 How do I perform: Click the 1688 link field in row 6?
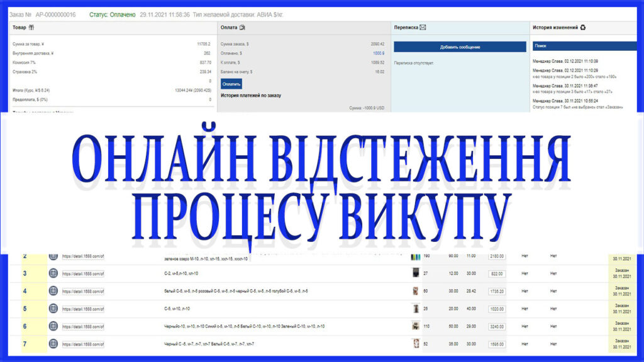82,327
